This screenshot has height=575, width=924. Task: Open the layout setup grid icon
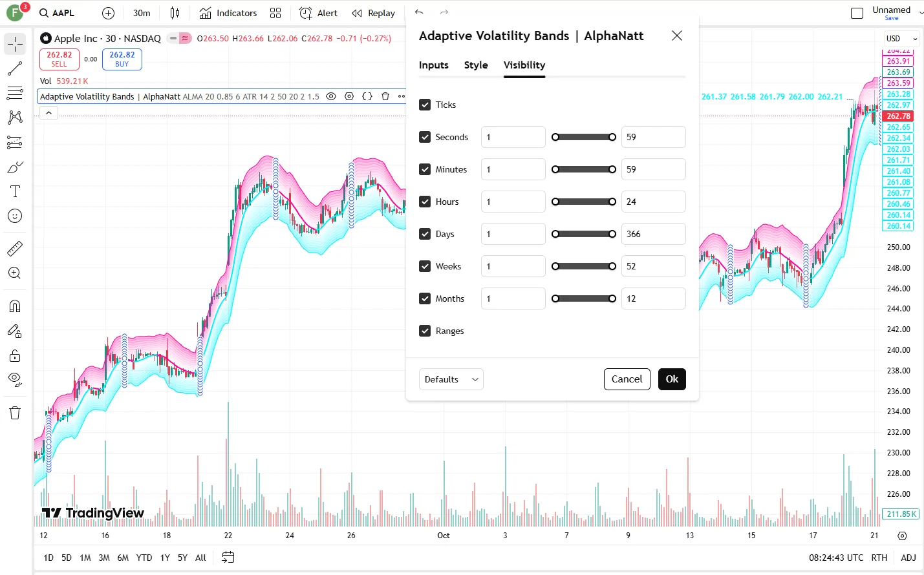[275, 13]
